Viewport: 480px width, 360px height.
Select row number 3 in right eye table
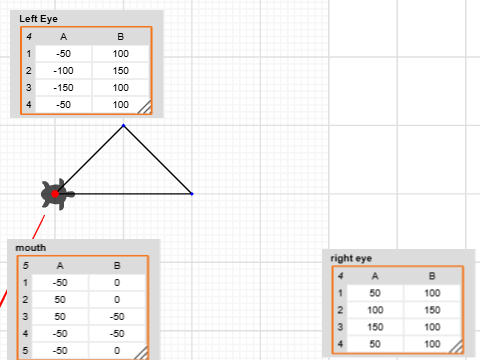coord(340,327)
